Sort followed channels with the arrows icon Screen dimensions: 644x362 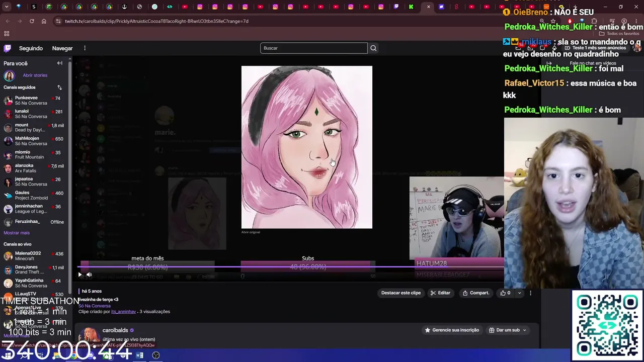59,87
